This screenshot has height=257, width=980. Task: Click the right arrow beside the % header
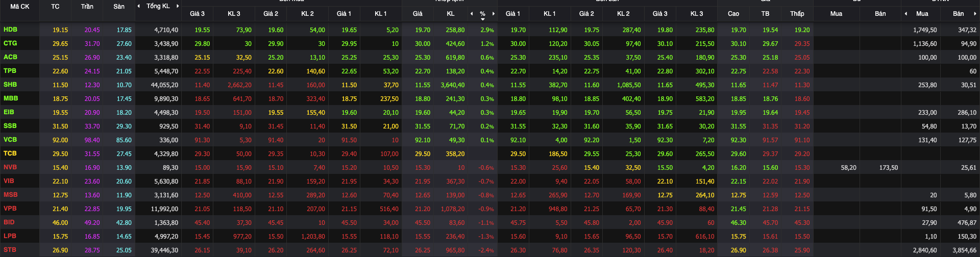coord(494,14)
